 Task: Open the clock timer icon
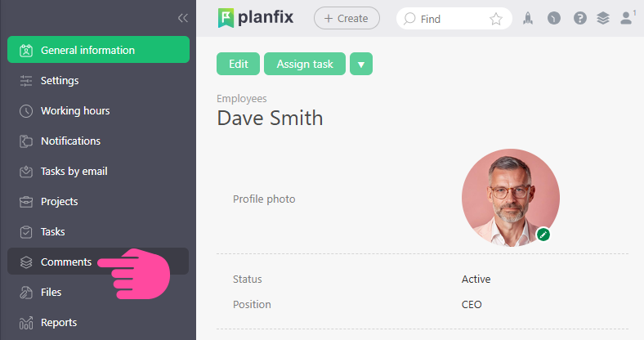pos(554,18)
